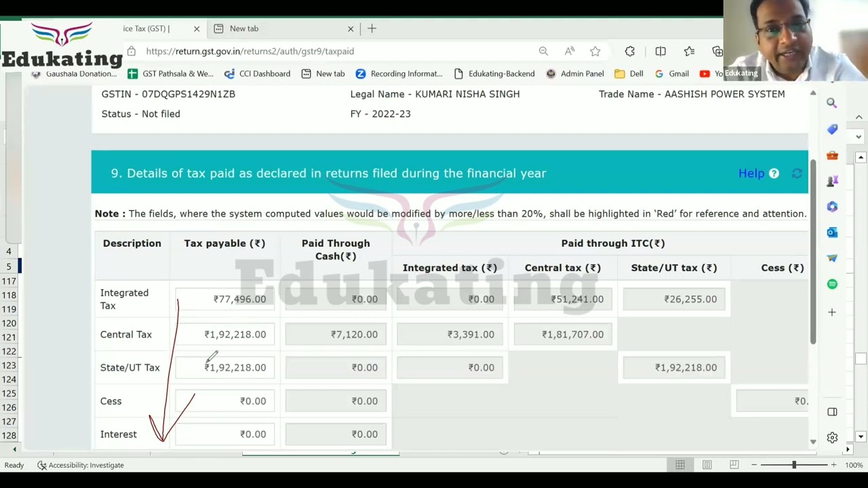The width and height of the screenshot is (868, 488).
Task: Open the CCI Dashboard bookmark
Action: (257, 73)
